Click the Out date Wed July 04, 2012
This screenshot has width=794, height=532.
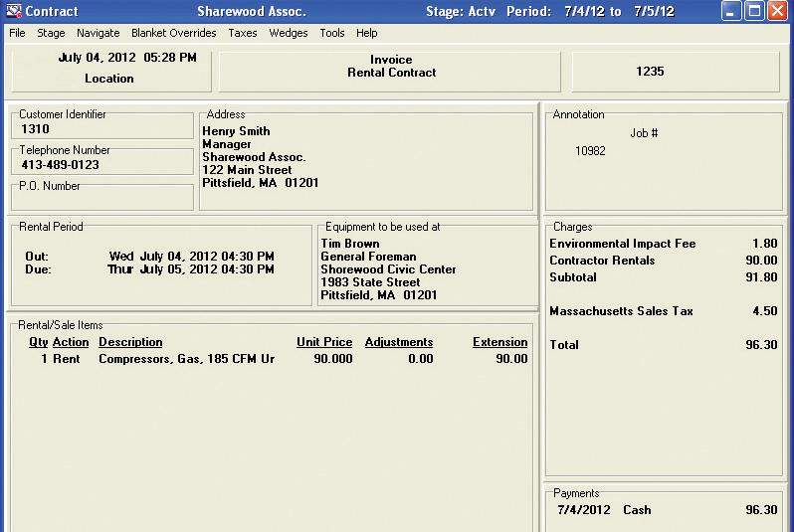(191, 257)
